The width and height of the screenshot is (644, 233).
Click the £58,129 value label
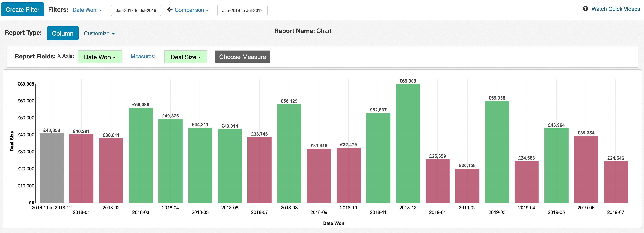pyautogui.click(x=289, y=101)
